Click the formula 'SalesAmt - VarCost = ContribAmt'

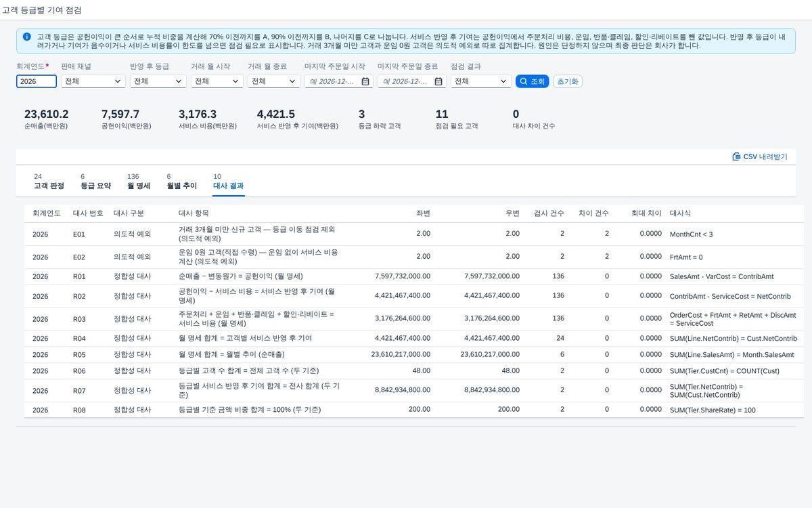pos(721,276)
